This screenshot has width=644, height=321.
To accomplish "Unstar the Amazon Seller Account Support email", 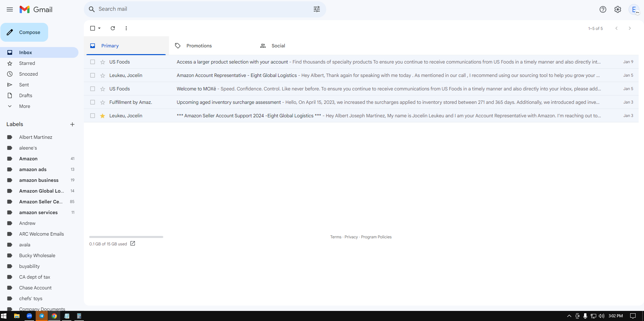I will point(103,116).
